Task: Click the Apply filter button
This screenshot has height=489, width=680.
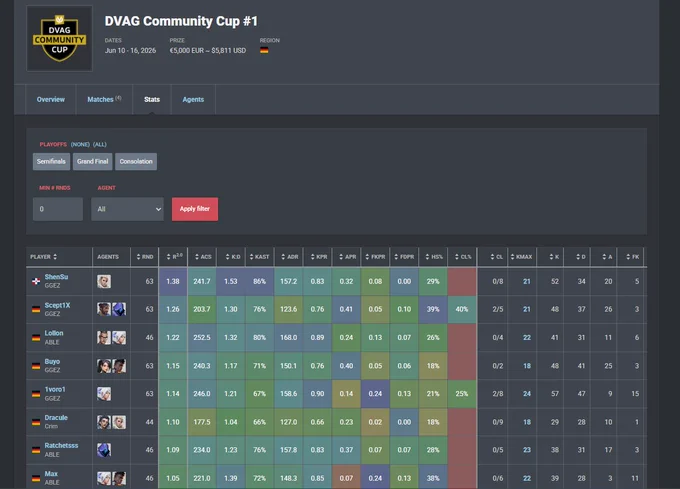Action: 195,209
